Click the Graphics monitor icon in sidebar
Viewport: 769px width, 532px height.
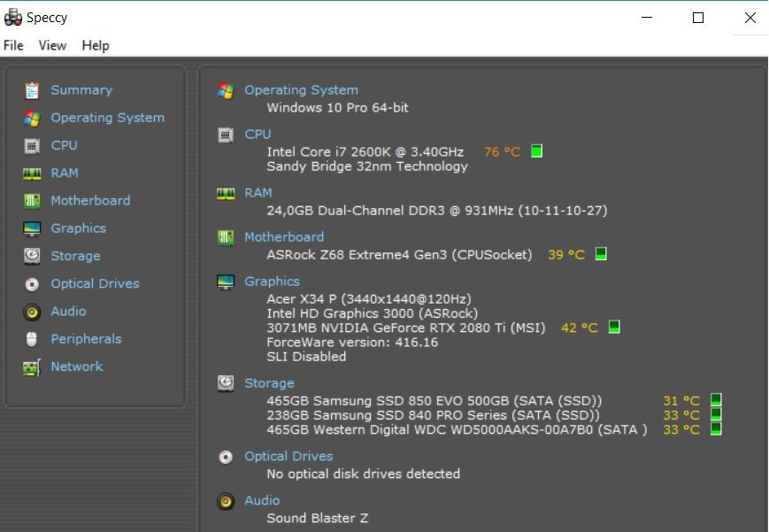(32, 228)
